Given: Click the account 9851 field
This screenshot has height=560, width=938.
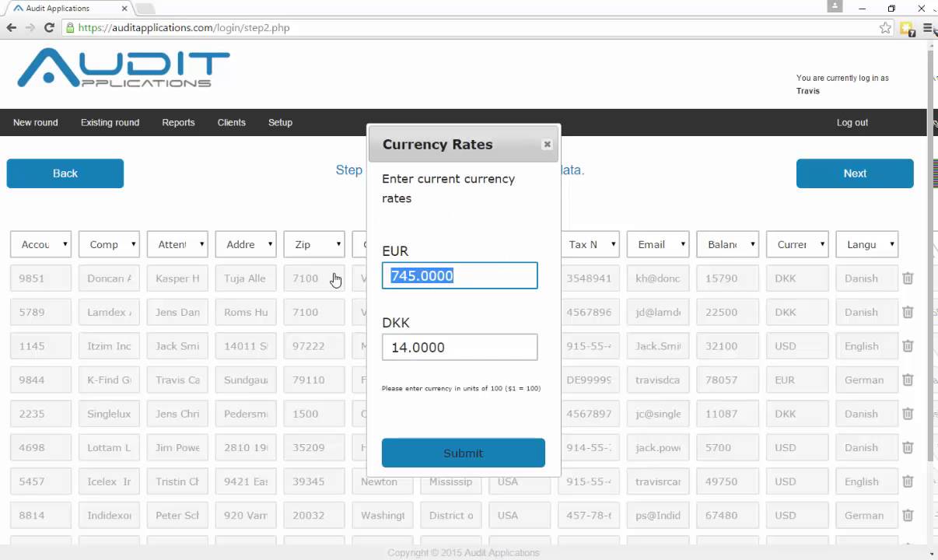Looking at the screenshot, I should (x=40, y=278).
